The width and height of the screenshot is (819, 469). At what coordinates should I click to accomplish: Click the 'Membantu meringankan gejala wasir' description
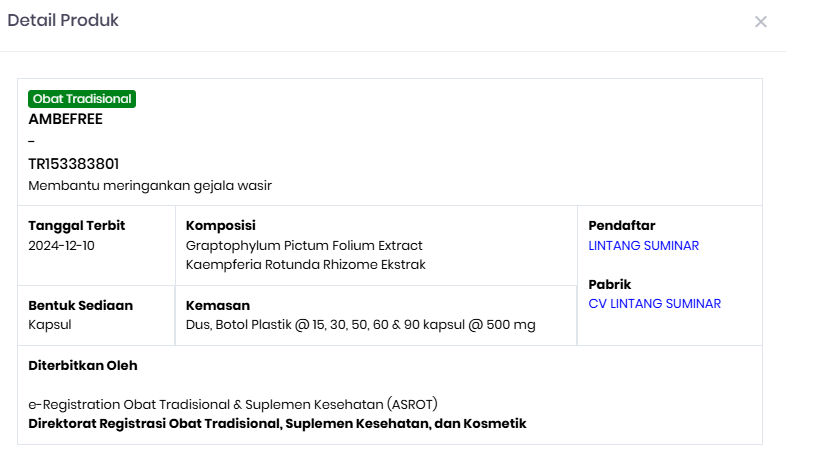pyautogui.click(x=150, y=186)
